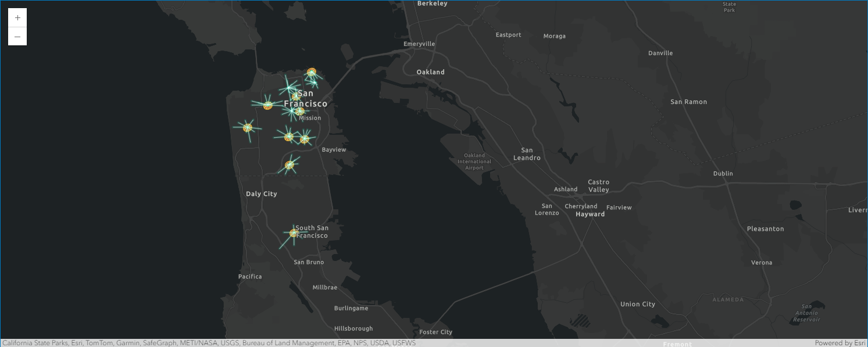Click the Berkeley label at top

coord(433,3)
